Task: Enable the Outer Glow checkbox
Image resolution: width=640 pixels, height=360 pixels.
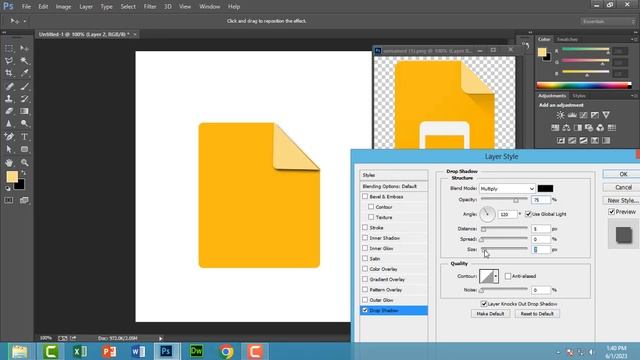Action: click(x=365, y=300)
